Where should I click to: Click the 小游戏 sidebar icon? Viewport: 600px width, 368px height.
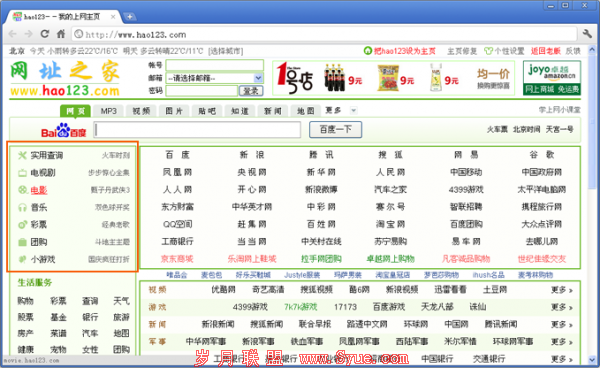[22, 259]
